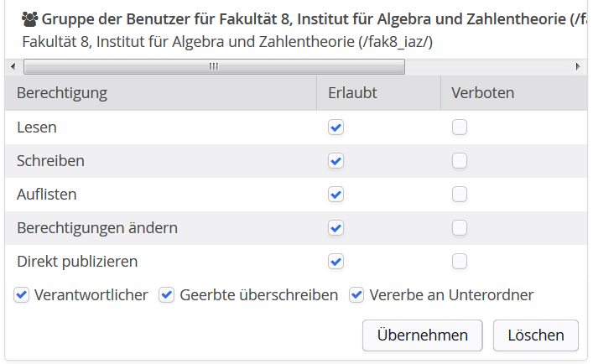593x364 pixels.
Task: Check Verboten for Berechtigungen ändern
Action: coord(460,228)
